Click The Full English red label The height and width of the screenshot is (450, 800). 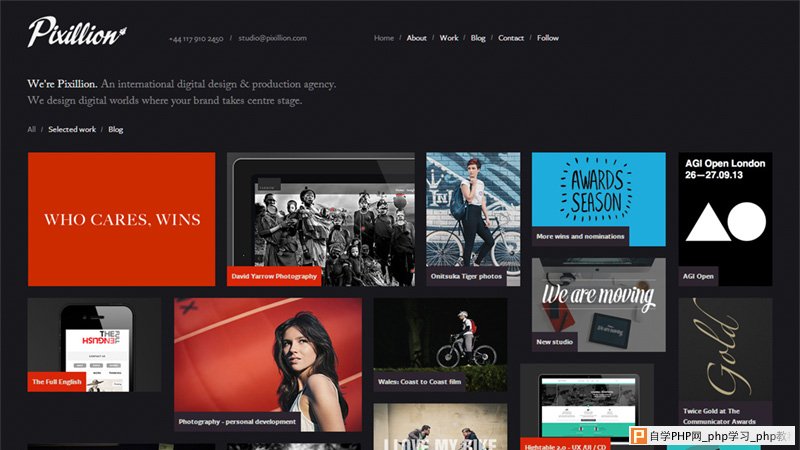(57, 382)
